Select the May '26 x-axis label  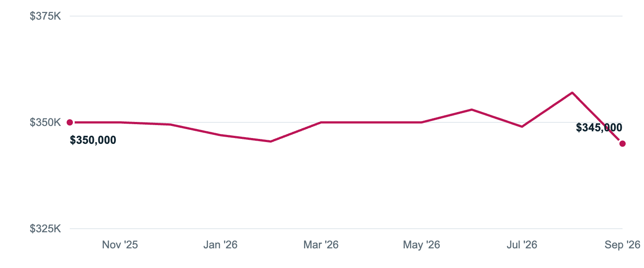(421, 245)
